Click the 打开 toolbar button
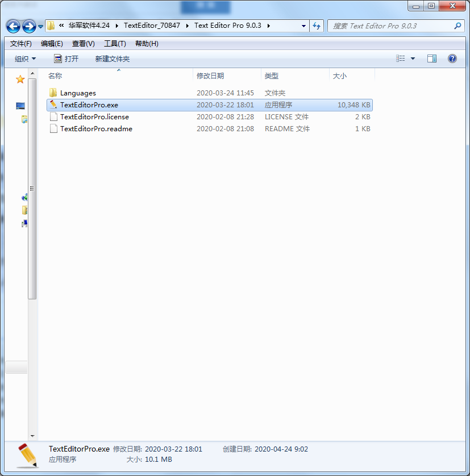This screenshot has width=470, height=476. point(66,59)
